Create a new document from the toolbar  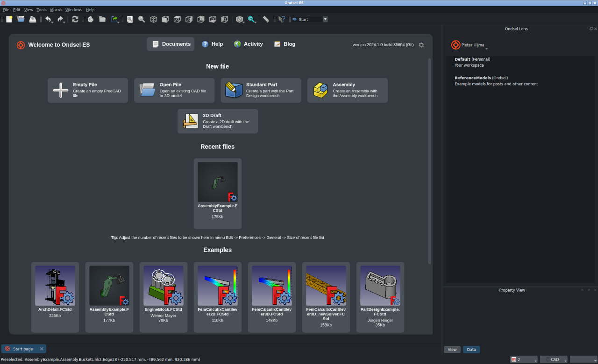[x=9, y=19]
